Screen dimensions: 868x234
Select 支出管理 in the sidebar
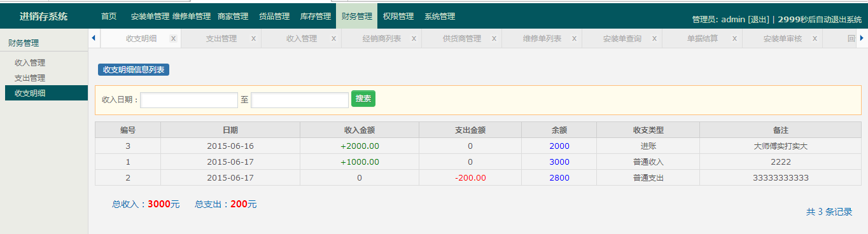(x=30, y=78)
